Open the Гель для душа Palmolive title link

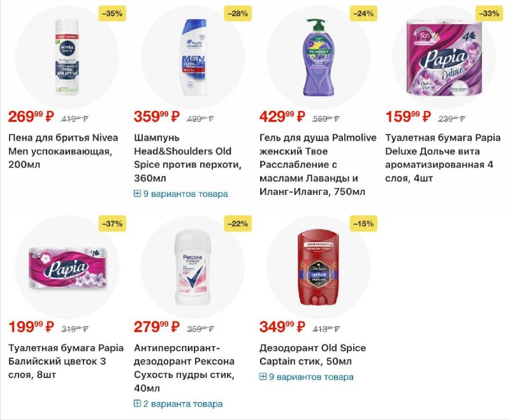pos(317,164)
